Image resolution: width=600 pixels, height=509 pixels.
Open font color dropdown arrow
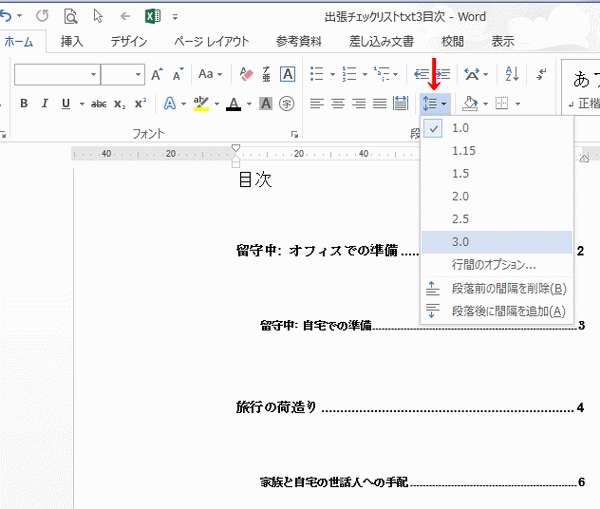249,104
